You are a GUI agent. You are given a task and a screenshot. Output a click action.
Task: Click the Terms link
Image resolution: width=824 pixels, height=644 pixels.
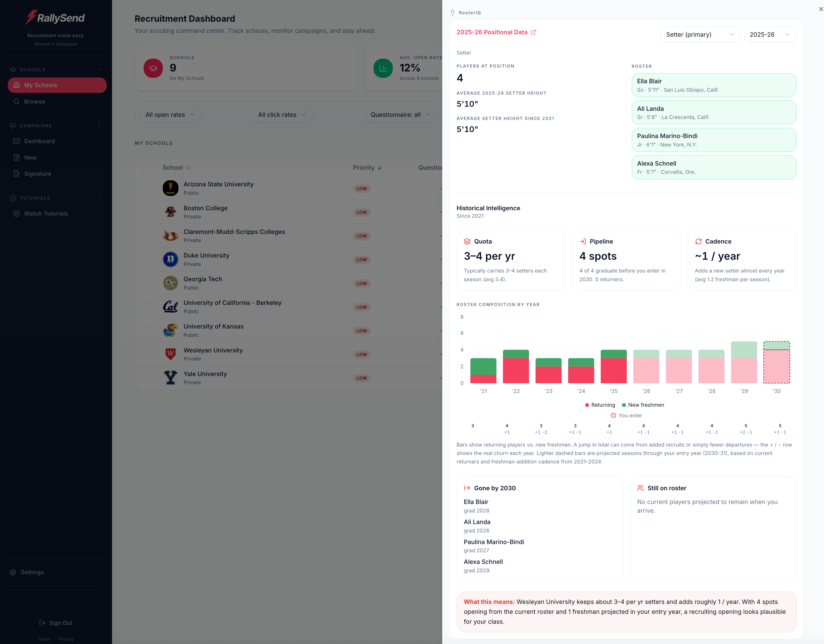click(44, 639)
